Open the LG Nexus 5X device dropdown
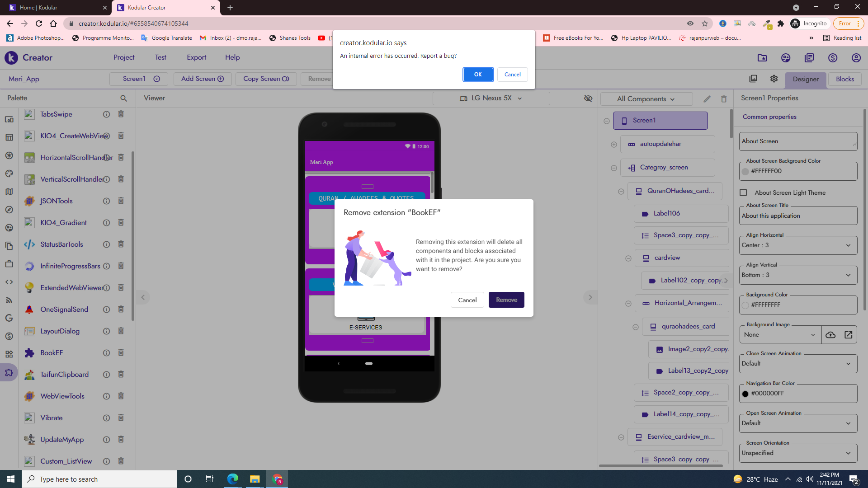The width and height of the screenshot is (868, 488). click(x=491, y=98)
